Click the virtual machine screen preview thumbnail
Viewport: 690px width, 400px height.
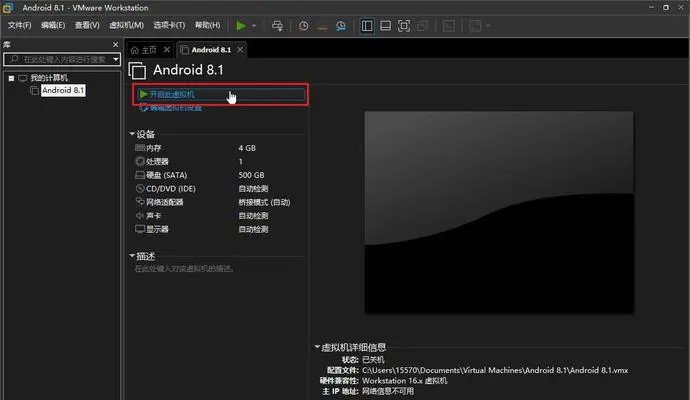tap(499, 213)
